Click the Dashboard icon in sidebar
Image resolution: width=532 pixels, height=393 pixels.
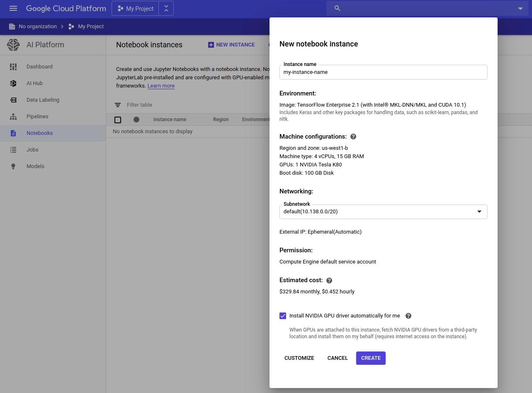tap(13, 67)
